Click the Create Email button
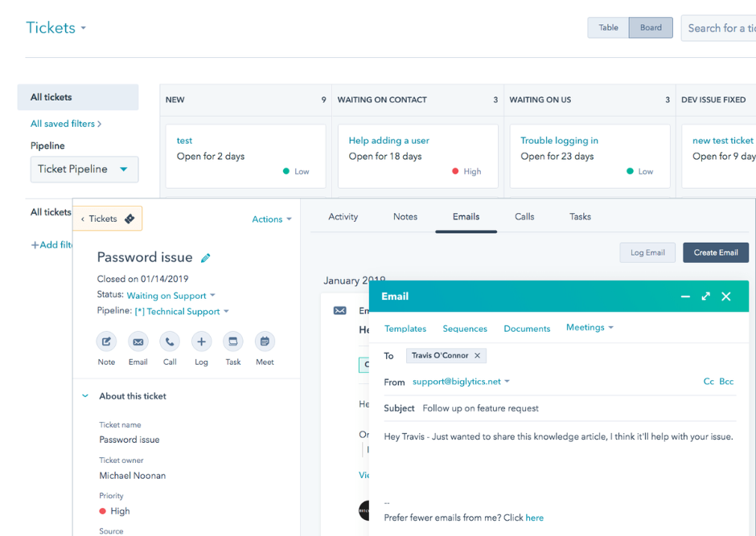The height and width of the screenshot is (536, 756). pos(715,252)
